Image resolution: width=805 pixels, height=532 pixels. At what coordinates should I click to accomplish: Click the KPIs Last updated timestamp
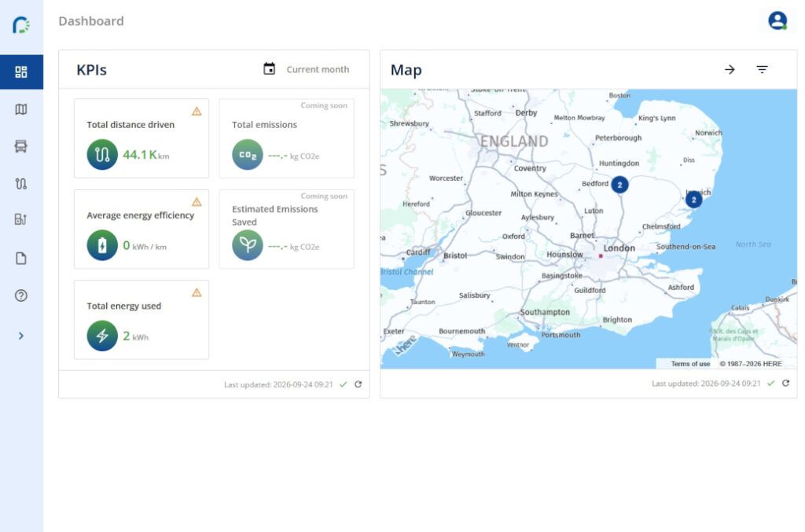[x=278, y=384]
